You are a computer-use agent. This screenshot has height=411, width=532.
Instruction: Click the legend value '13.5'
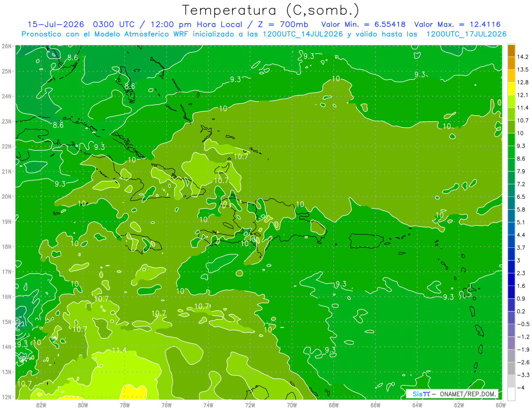(523, 69)
